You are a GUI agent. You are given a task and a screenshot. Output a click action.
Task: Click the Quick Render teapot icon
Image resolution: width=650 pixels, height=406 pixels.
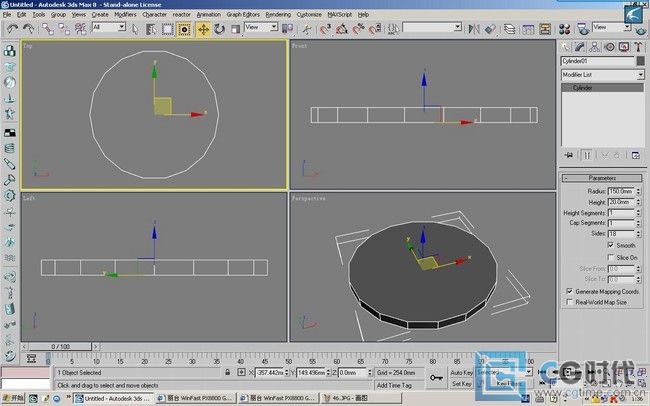pyautogui.click(x=641, y=30)
